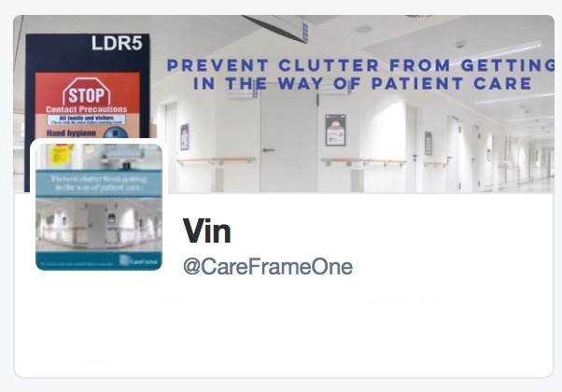Click the teal caption strip inside the avatar
This screenshot has width=562, height=392.
pos(99,183)
